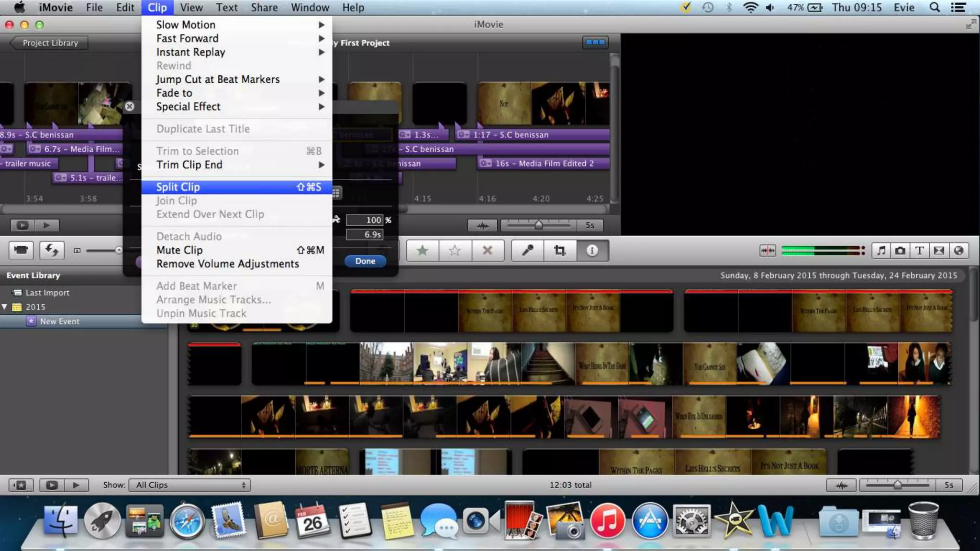Switch project layout with the three-square button
The height and width of the screenshot is (551, 980).
[x=595, y=43]
